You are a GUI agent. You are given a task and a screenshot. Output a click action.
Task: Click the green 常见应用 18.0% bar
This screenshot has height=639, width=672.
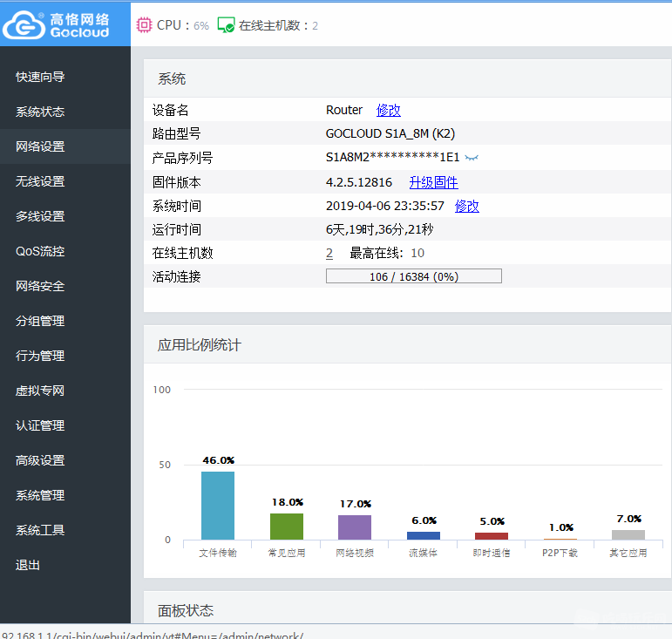click(x=286, y=527)
